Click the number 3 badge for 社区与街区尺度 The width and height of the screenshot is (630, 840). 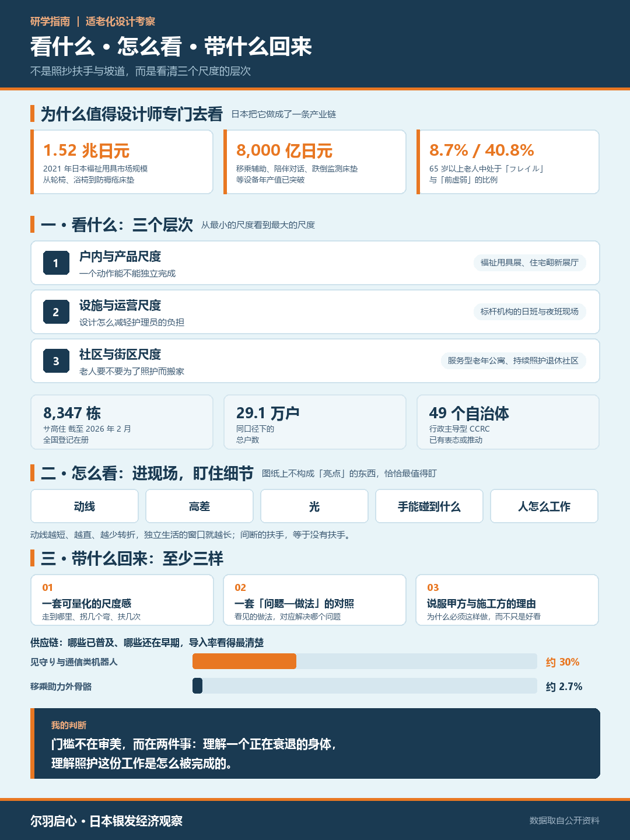(x=56, y=361)
